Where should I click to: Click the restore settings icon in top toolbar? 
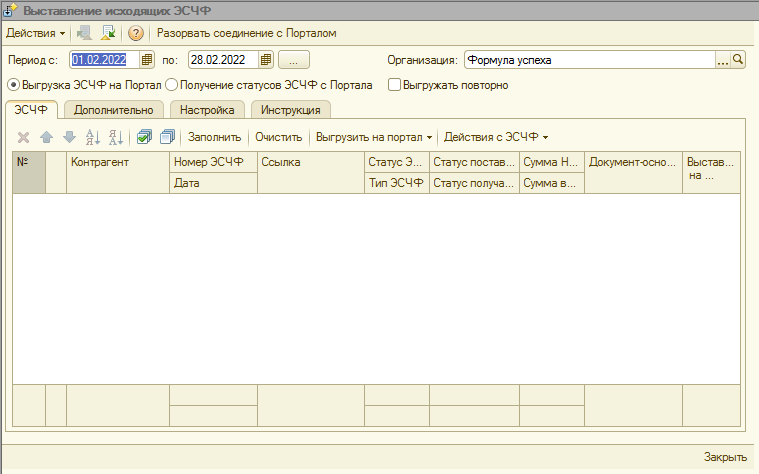108,33
